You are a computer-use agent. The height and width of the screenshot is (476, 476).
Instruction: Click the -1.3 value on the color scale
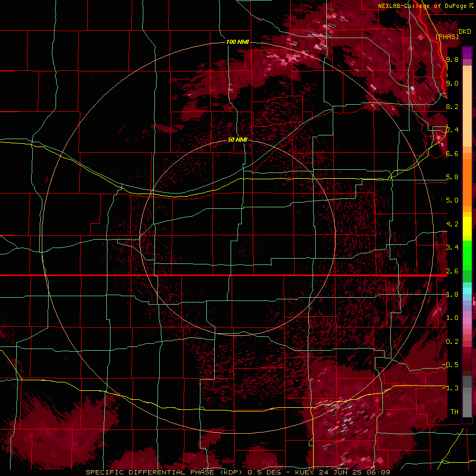coord(450,388)
